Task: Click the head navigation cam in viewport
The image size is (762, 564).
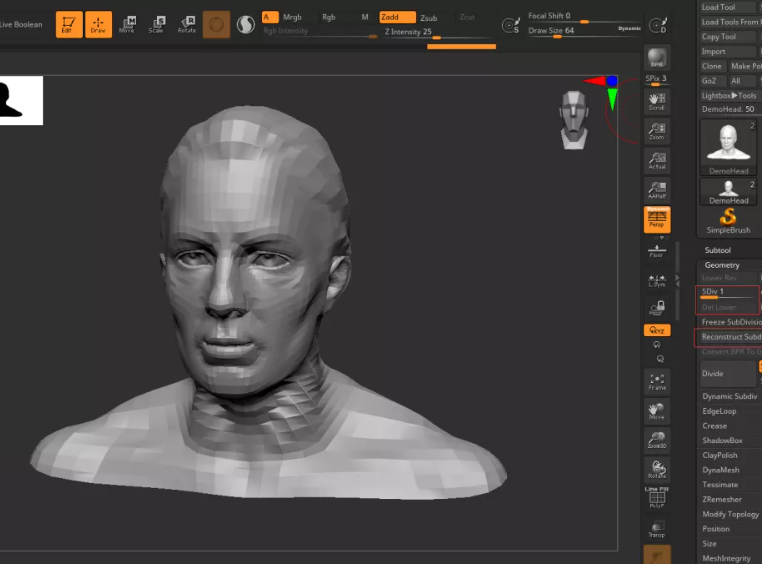Action: (574, 120)
